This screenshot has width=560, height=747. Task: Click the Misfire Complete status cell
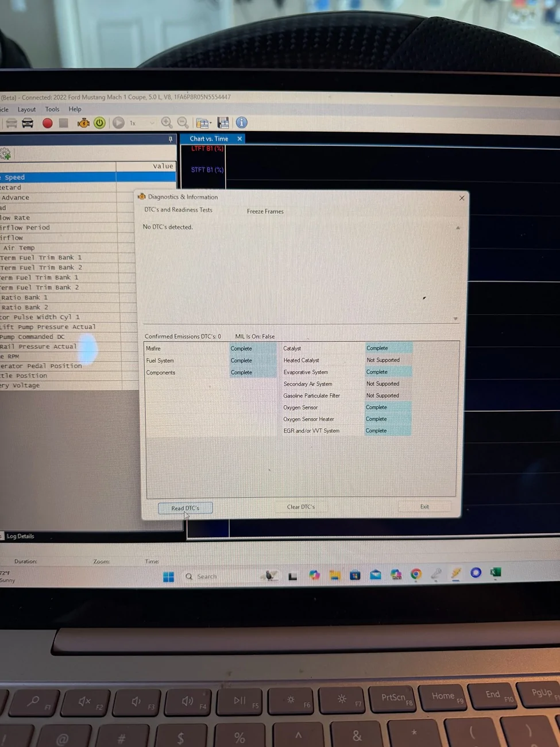click(253, 349)
